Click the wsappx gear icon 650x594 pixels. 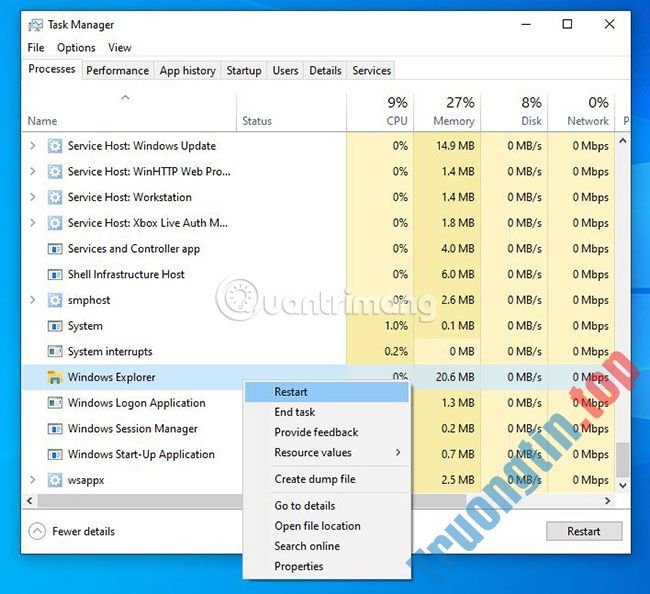[x=55, y=480]
